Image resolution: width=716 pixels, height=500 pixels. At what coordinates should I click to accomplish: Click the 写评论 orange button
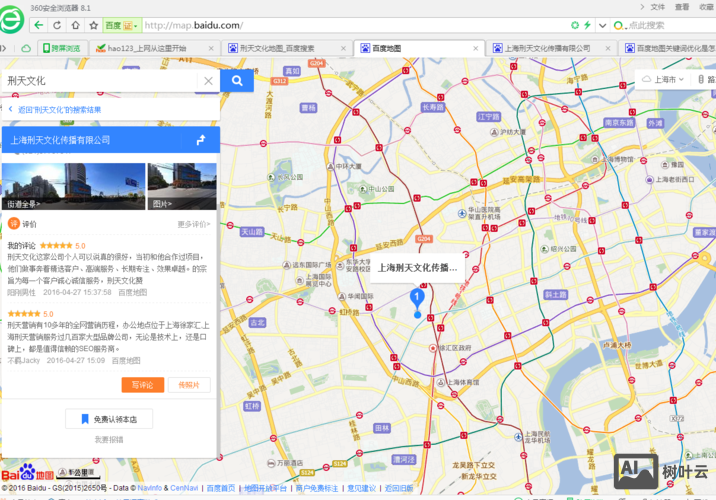(142, 385)
